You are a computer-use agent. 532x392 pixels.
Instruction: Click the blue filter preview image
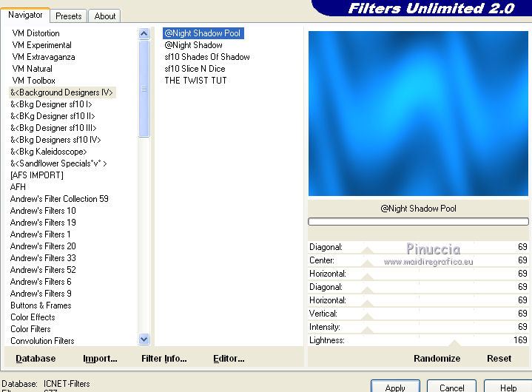(x=418, y=114)
